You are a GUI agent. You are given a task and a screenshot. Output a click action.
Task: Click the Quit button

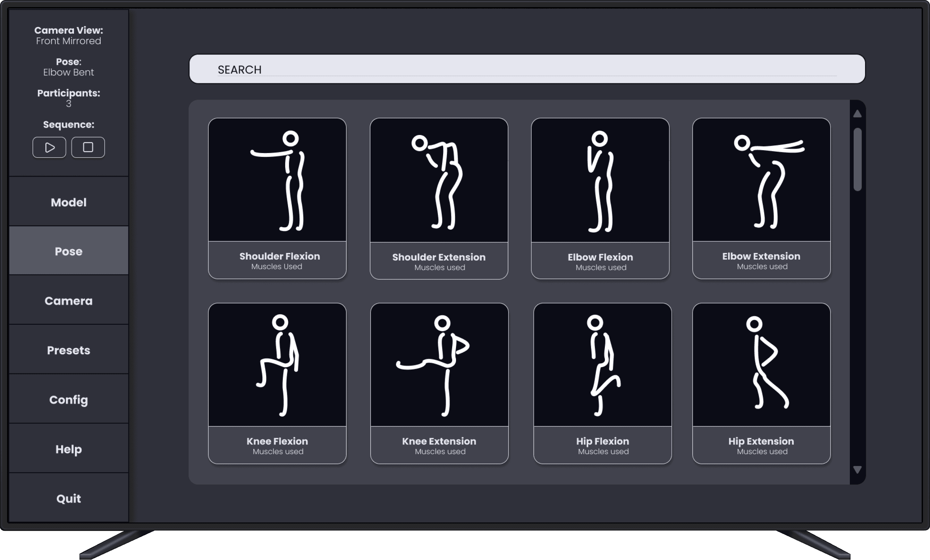coord(69,499)
